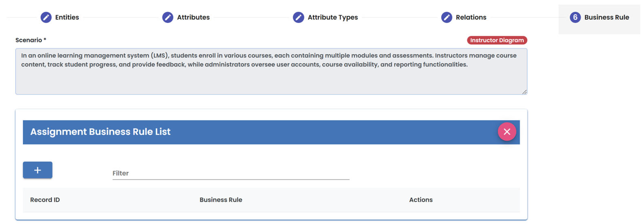Screen dimensions: 644x224
Task: Click the pencil icon beside Attribute Types
Action: (298, 17)
